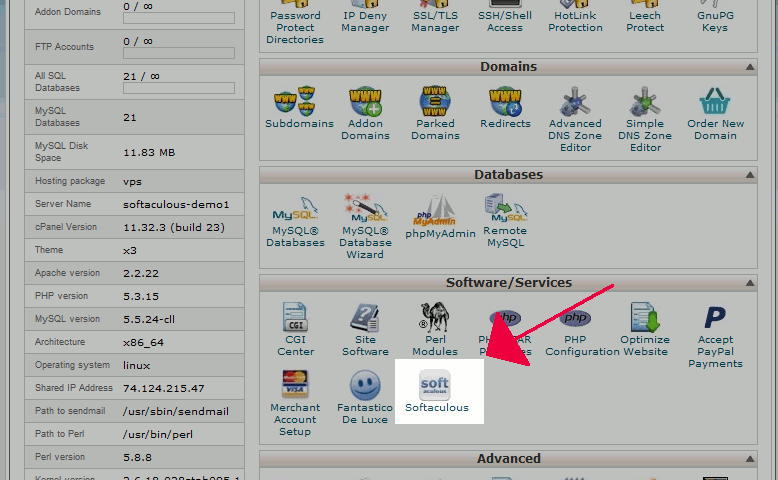This screenshot has width=778, height=480.
Task: Select the sendmail path /usr/sbin/sendmail
Action: pyautogui.click(x=176, y=411)
